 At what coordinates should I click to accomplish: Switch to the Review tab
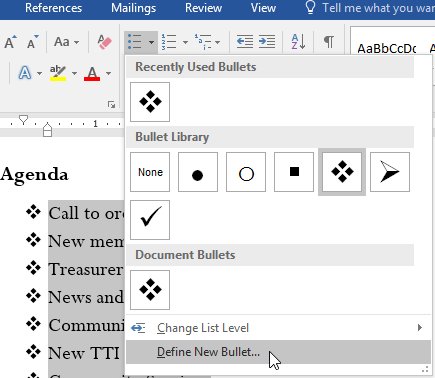(203, 8)
